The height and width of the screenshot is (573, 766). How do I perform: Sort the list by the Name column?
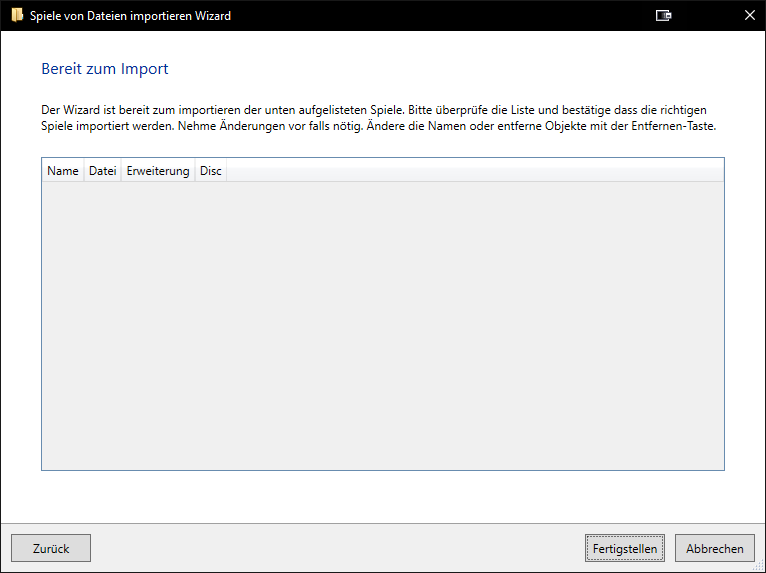pos(63,170)
